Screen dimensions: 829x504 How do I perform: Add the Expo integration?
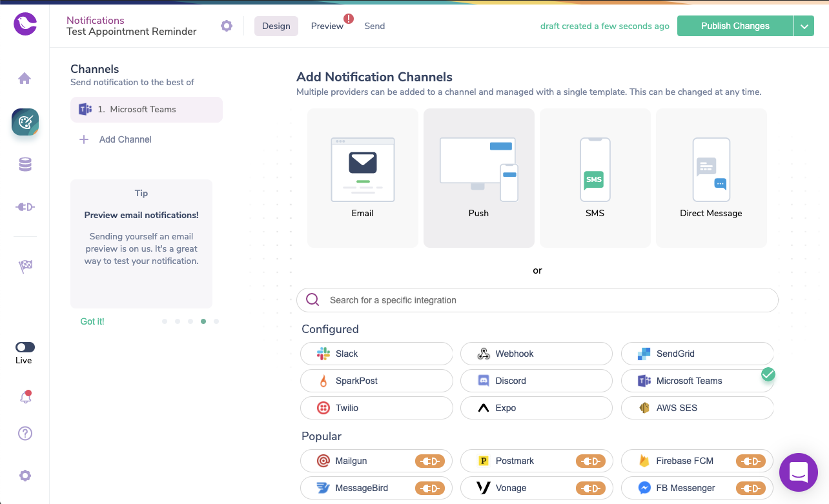pyautogui.click(x=537, y=408)
